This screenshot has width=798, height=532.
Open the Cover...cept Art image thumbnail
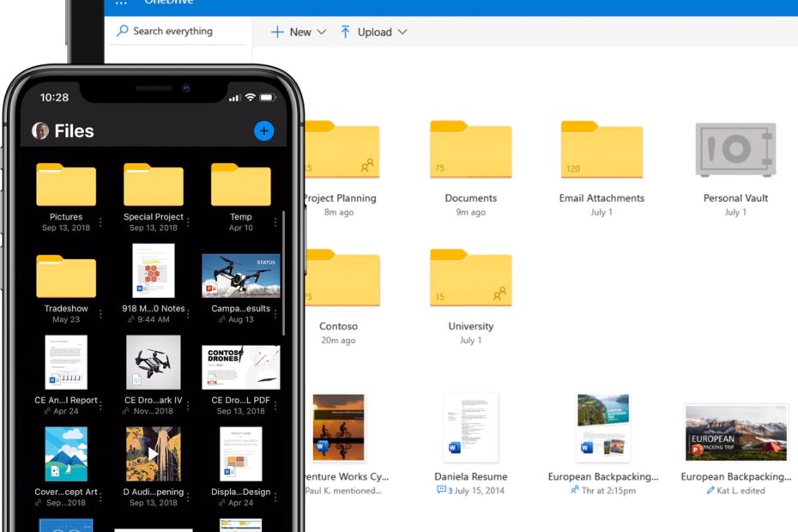pos(66,454)
